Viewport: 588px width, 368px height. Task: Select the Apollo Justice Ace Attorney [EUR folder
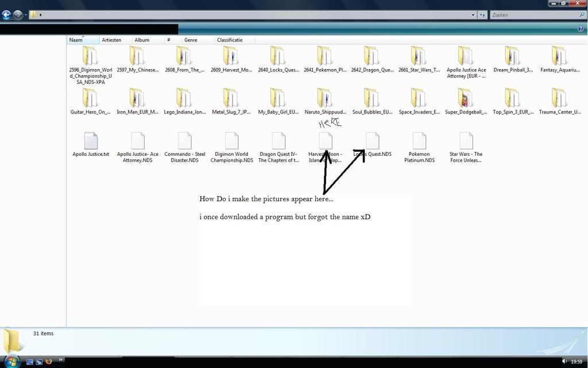click(466, 62)
